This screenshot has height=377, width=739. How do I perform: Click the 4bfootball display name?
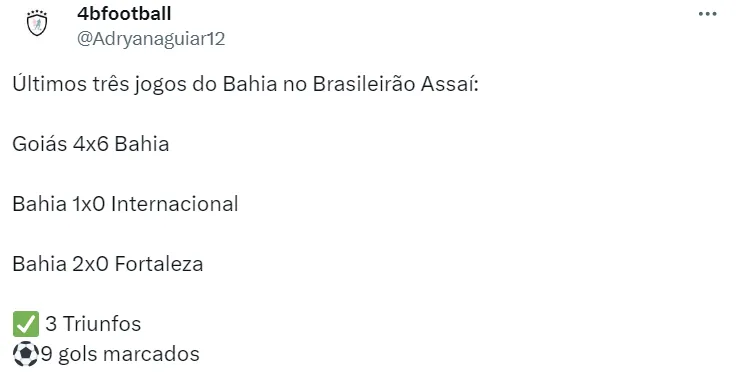coord(124,14)
